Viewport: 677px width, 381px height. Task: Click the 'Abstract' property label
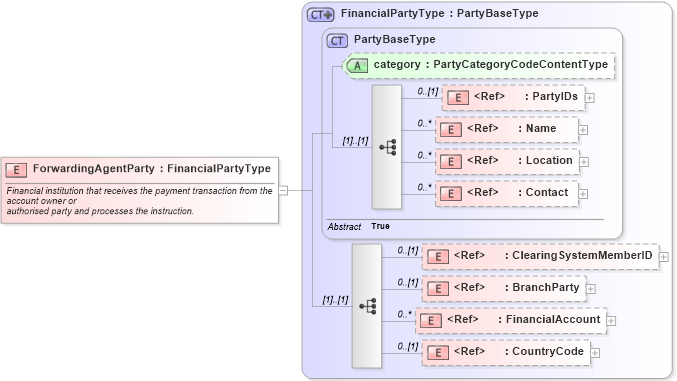pyautogui.click(x=344, y=226)
